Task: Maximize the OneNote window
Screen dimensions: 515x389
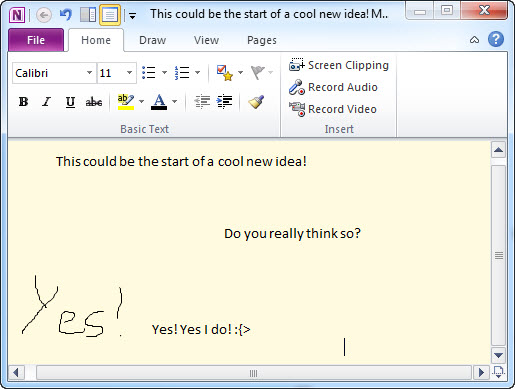Action: [x=446, y=11]
